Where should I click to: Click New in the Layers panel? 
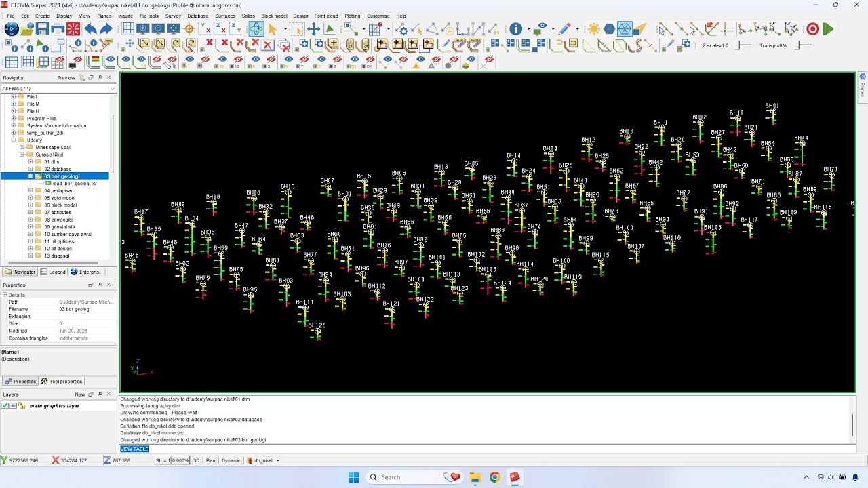click(80, 394)
